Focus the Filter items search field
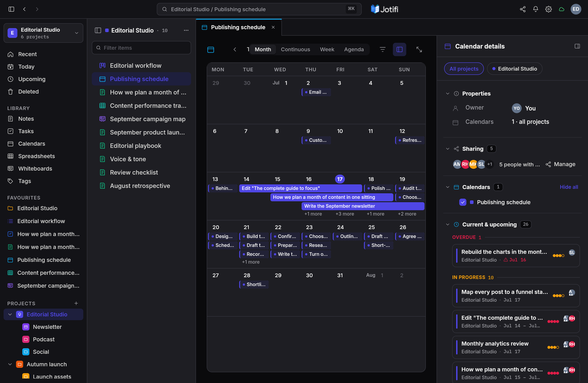Viewport: 588px width, 383px height. (141, 48)
